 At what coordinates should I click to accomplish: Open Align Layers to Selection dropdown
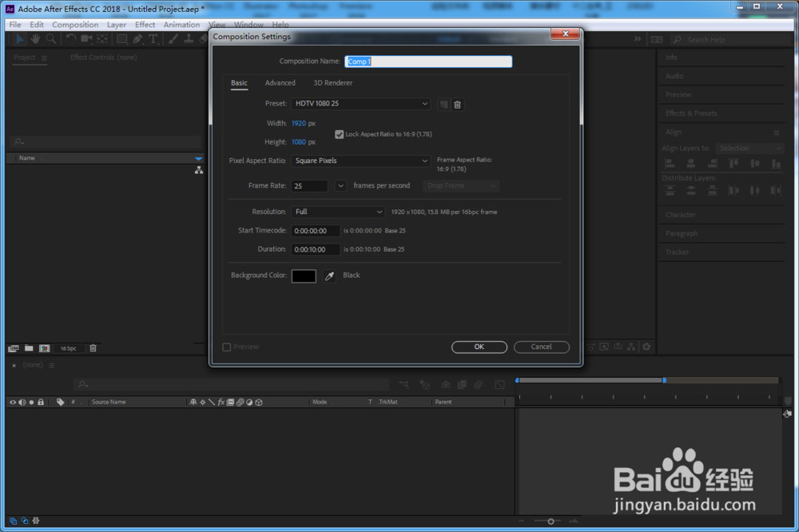click(x=749, y=149)
